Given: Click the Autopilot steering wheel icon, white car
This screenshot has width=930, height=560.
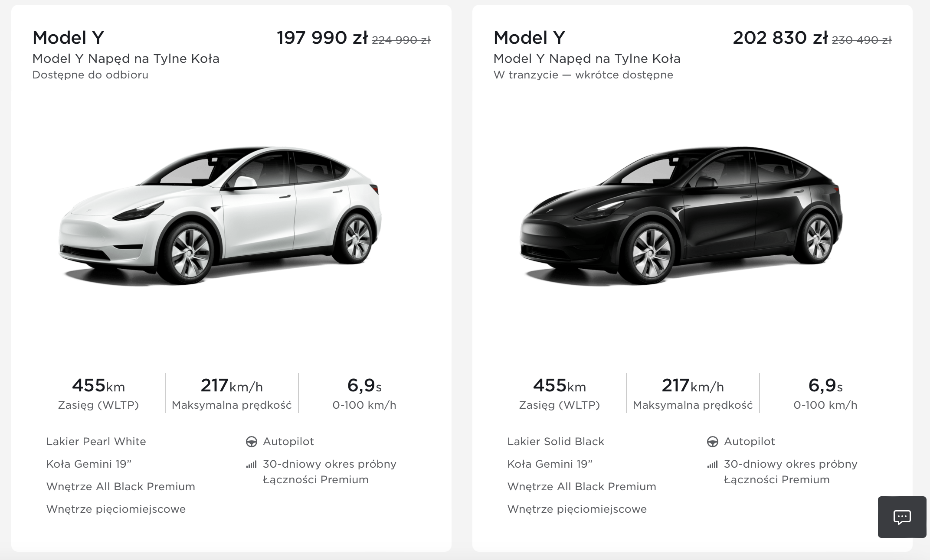Looking at the screenshot, I should (x=251, y=442).
